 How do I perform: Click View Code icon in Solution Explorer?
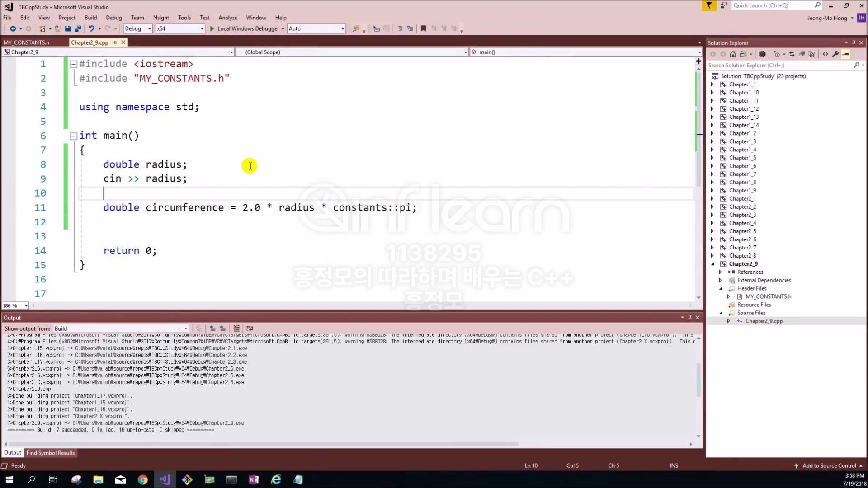coord(826,54)
